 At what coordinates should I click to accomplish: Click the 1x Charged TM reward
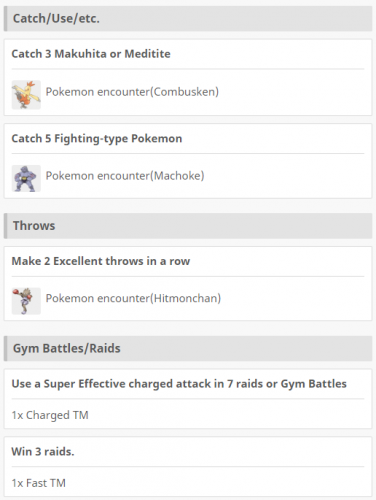[x=50, y=415]
